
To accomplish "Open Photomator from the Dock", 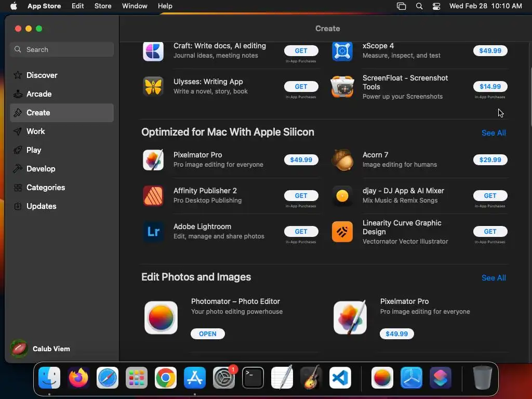I will pyautogui.click(x=382, y=378).
